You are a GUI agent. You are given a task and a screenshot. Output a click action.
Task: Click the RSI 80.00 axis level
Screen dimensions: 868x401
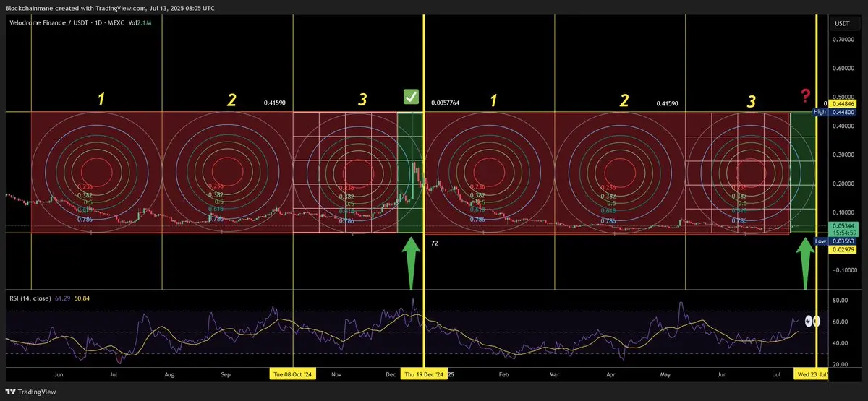coord(840,299)
